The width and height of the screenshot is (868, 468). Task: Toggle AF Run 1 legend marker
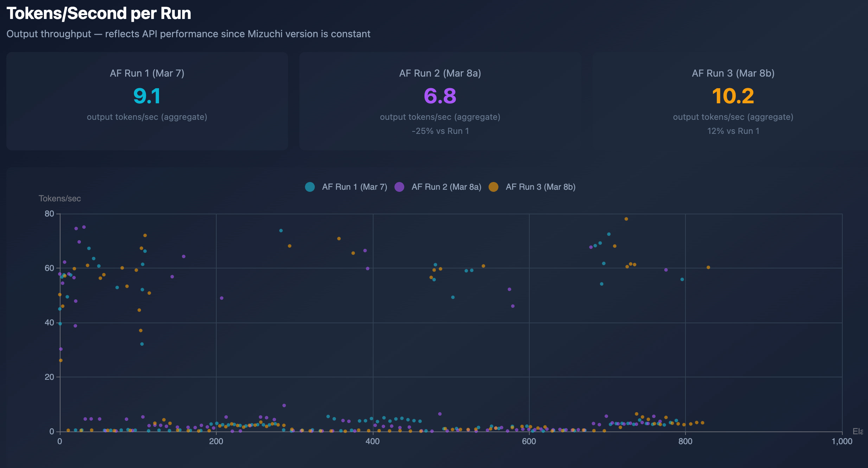pyautogui.click(x=310, y=187)
